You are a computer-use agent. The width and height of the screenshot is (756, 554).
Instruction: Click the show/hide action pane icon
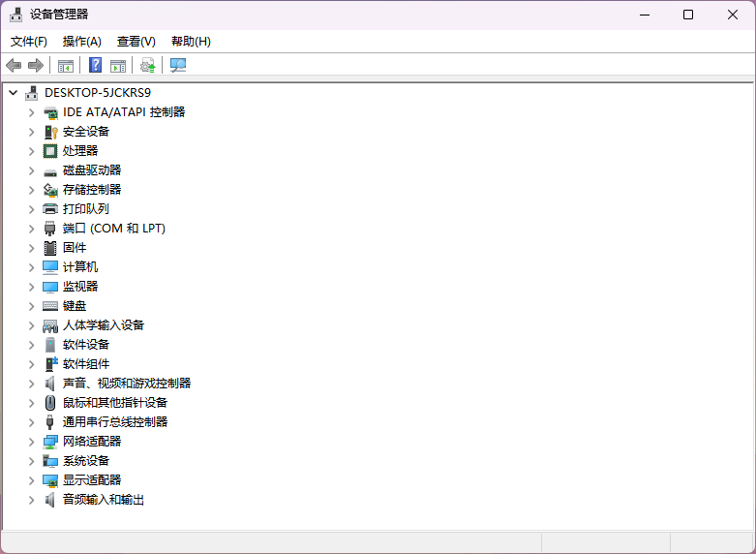118,65
